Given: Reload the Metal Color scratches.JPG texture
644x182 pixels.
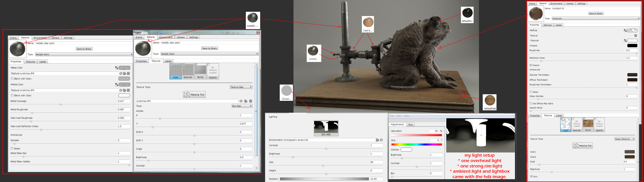Looking at the screenshot, I should pos(121,90).
